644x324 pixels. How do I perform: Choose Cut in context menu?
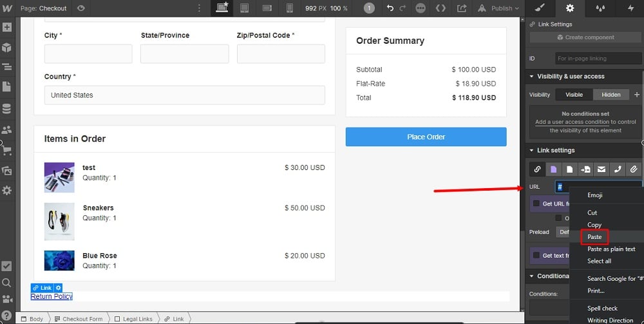pyautogui.click(x=592, y=213)
